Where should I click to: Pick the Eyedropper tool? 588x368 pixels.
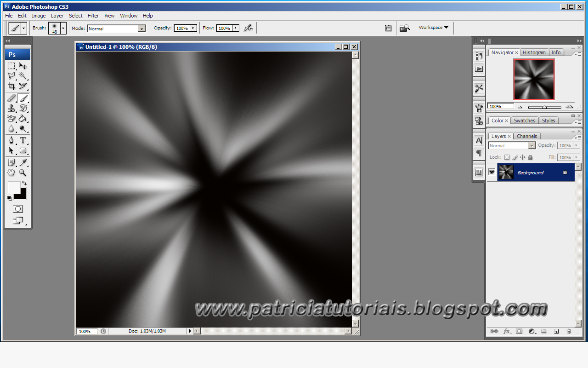[x=23, y=162]
